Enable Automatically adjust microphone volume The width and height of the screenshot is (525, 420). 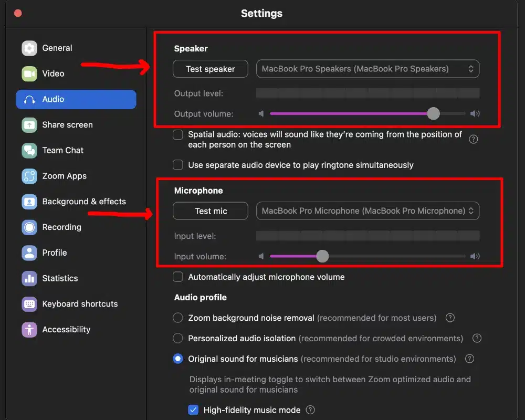[x=178, y=277]
